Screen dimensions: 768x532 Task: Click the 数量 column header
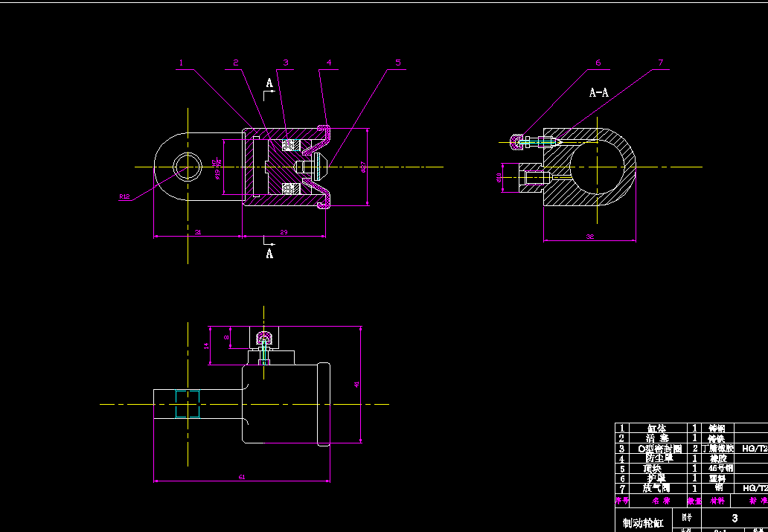coord(694,501)
